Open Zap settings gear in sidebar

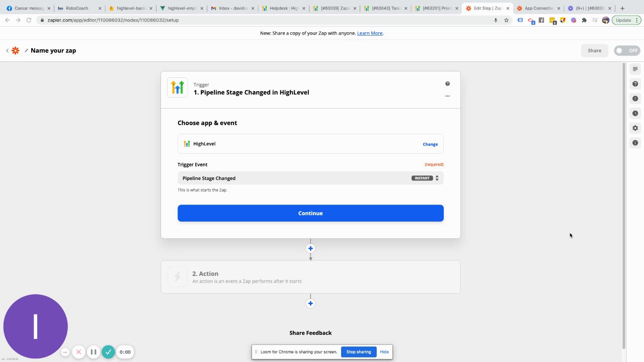click(x=635, y=128)
